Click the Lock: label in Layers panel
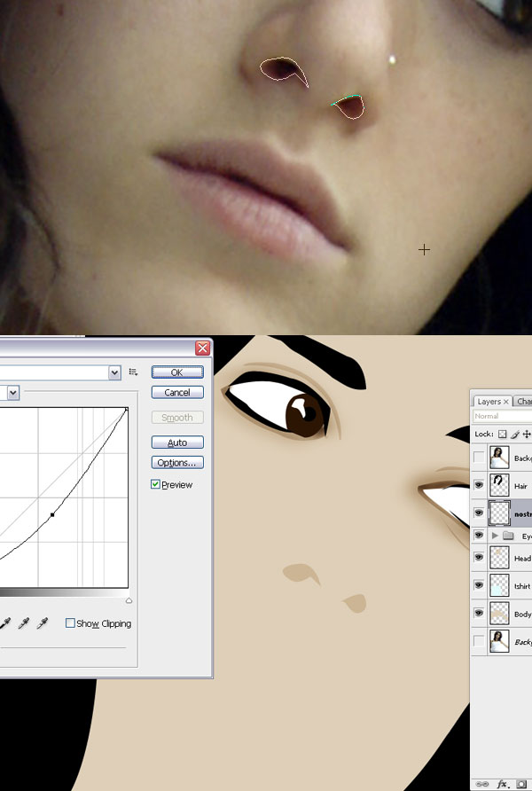532x791 pixels. coord(483,434)
